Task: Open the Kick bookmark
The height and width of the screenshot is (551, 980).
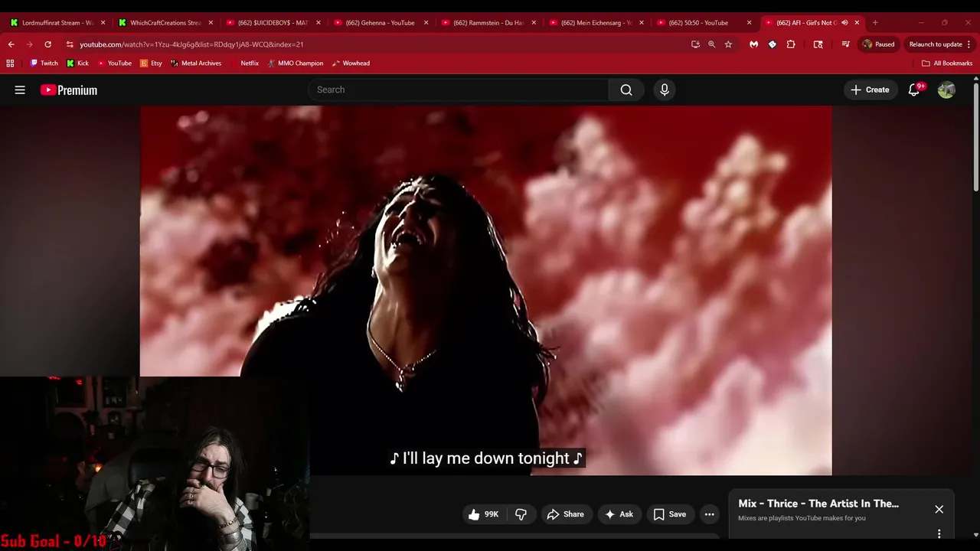Action: coord(77,64)
